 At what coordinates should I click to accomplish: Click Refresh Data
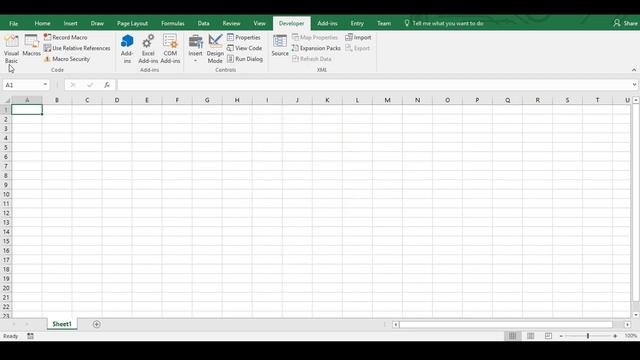click(x=312, y=59)
